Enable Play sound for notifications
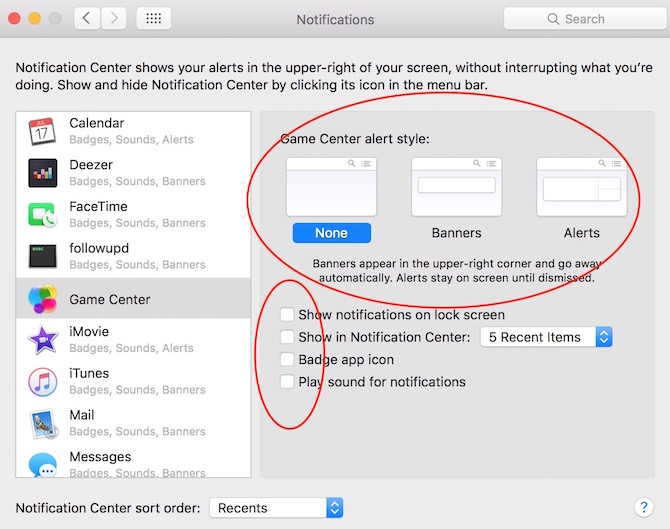The height and width of the screenshot is (529, 670). (x=288, y=382)
